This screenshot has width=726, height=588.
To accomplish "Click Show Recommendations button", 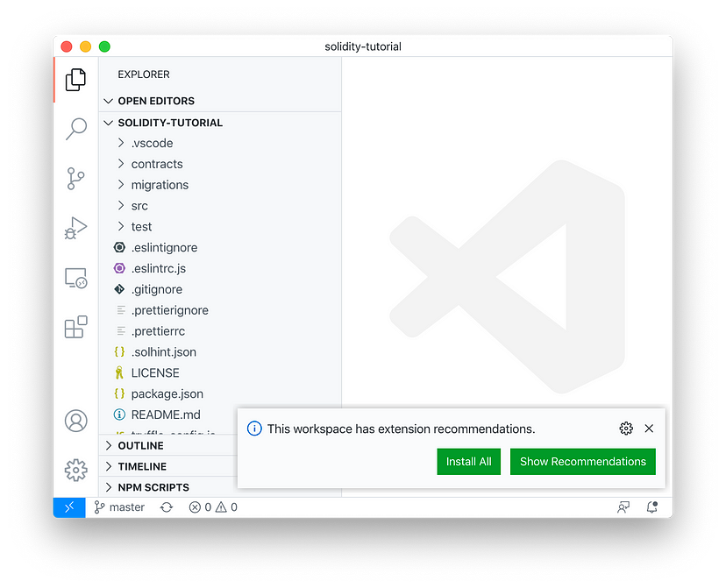I will point(582,461).
